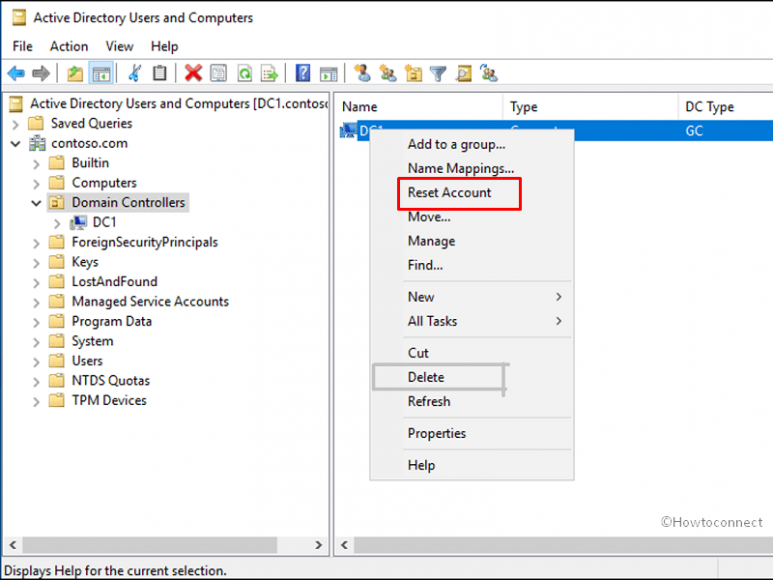Viewport: 773px width, 580px height.
Task: Click the Find objects magnifier toolbar icon
Action: [463, 74]
